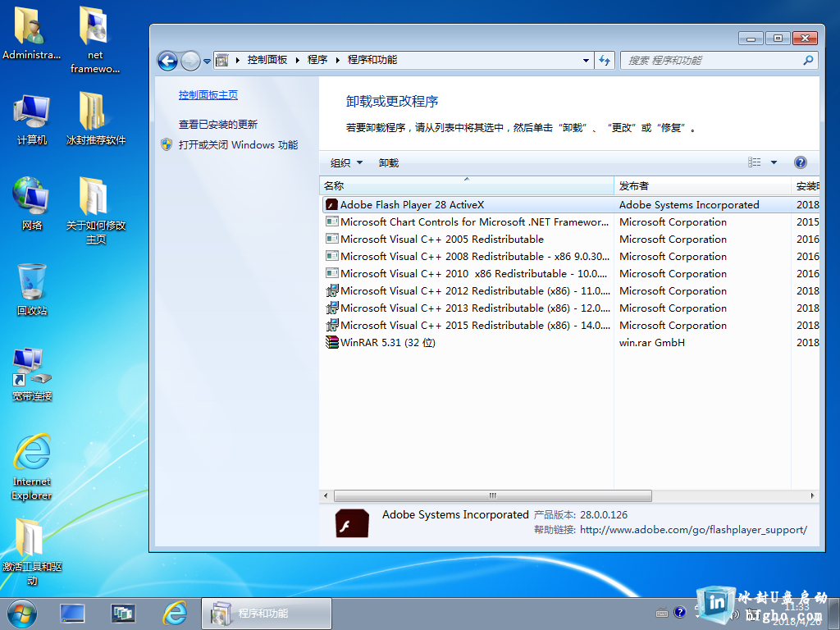840x630 pixels.
Task: Open 查看已安装的更新 link
Action: [218, 125]
